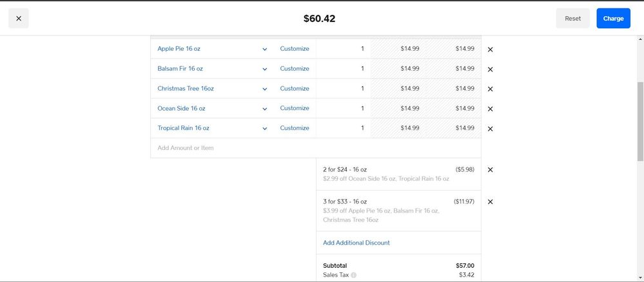644x282 pixels.
Task: Remove the 2 for $24 discount
Action: [x=490, y=169]
